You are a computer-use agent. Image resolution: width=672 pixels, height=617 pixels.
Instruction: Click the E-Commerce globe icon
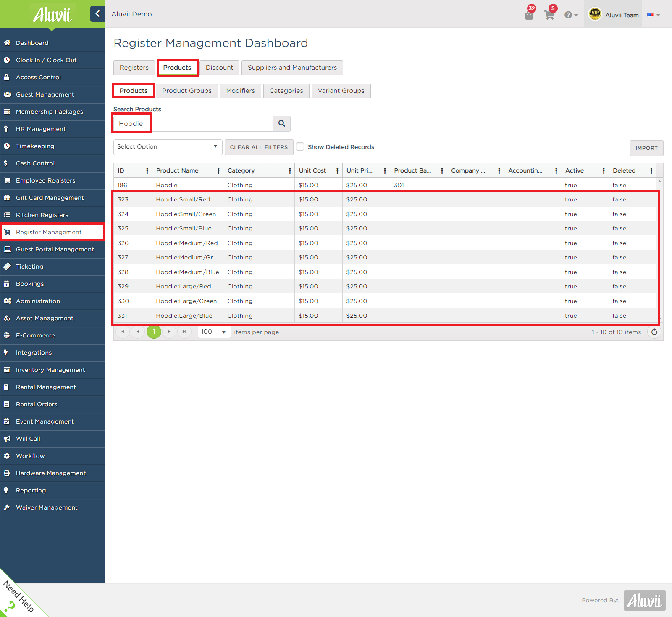click(7, 335)
